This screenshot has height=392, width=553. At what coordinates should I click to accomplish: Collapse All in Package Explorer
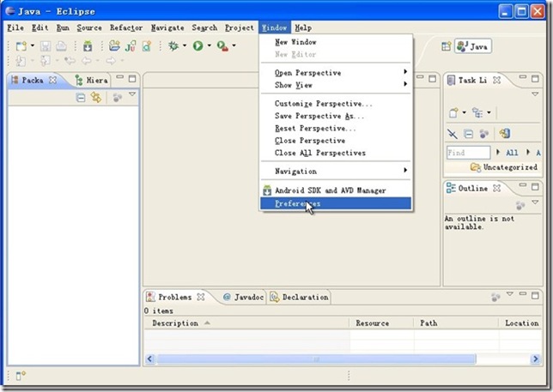coord(81,98)
